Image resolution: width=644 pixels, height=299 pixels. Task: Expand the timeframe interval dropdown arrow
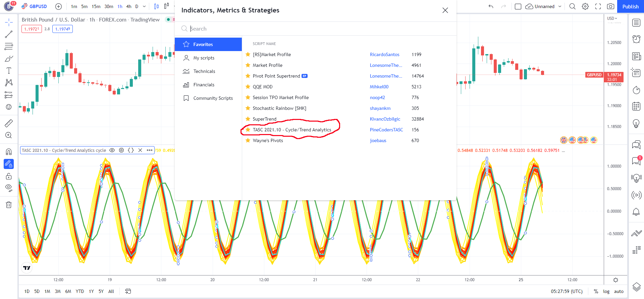tap(144, 6)
